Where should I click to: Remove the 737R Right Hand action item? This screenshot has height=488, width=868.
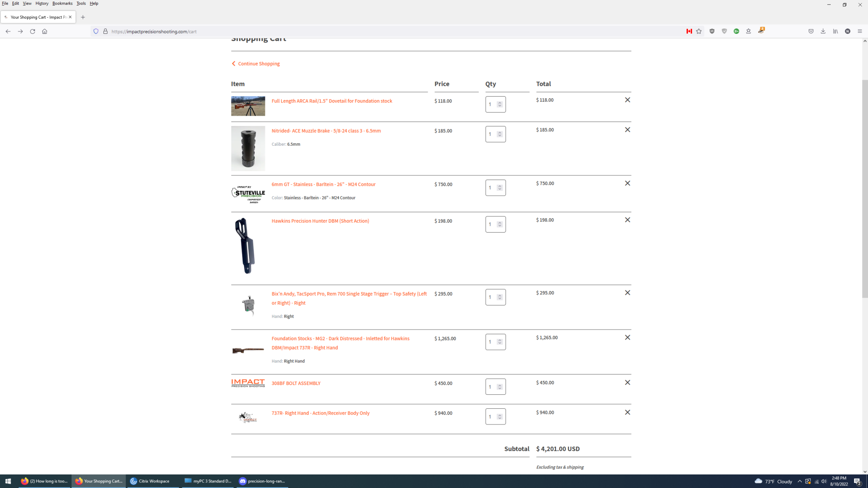point(628,412)
